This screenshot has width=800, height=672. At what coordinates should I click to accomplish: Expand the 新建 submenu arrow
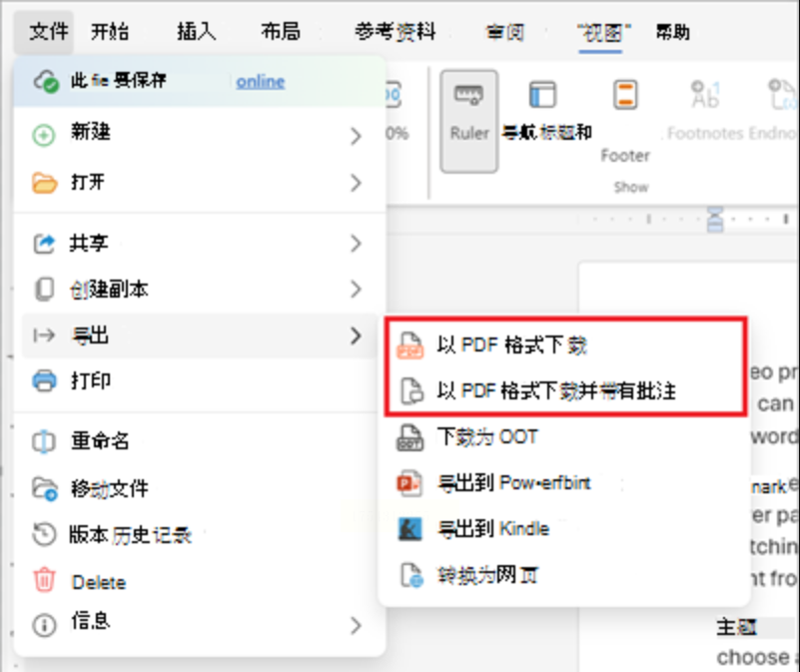pos(357,136)
